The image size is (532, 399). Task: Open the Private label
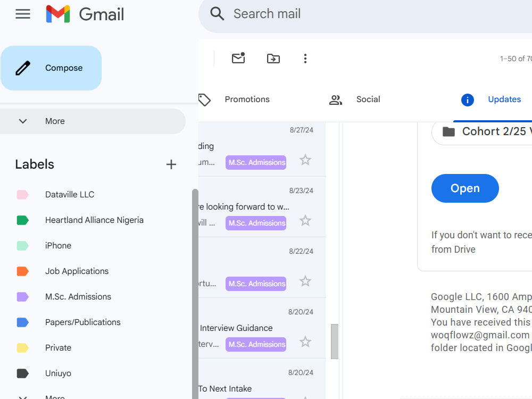pyautogui.click(x=58, y=348)
